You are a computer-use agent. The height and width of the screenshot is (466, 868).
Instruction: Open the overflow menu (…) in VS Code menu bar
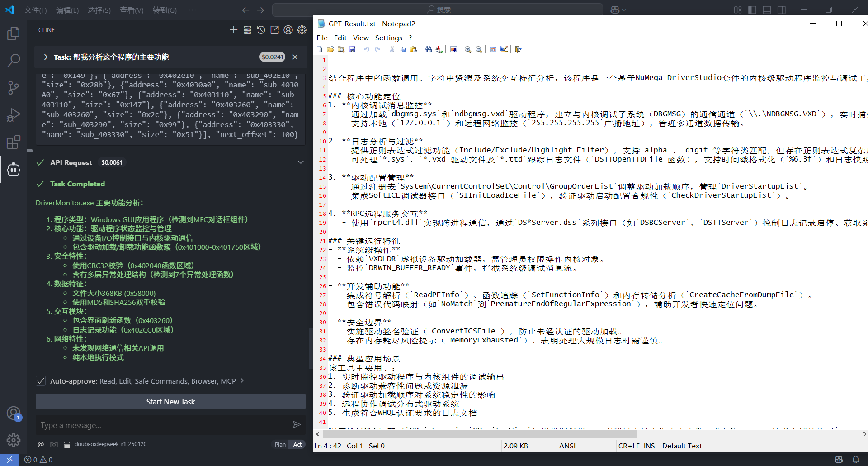pos(192,10)
